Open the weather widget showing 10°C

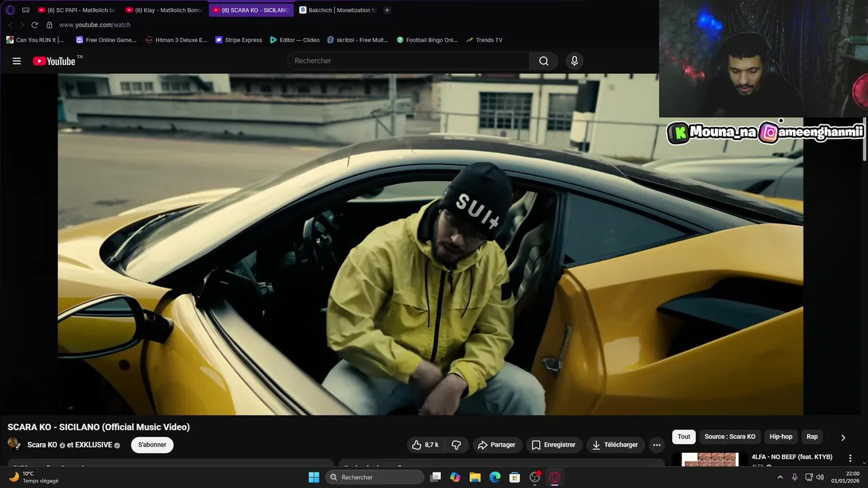[34, 477]
